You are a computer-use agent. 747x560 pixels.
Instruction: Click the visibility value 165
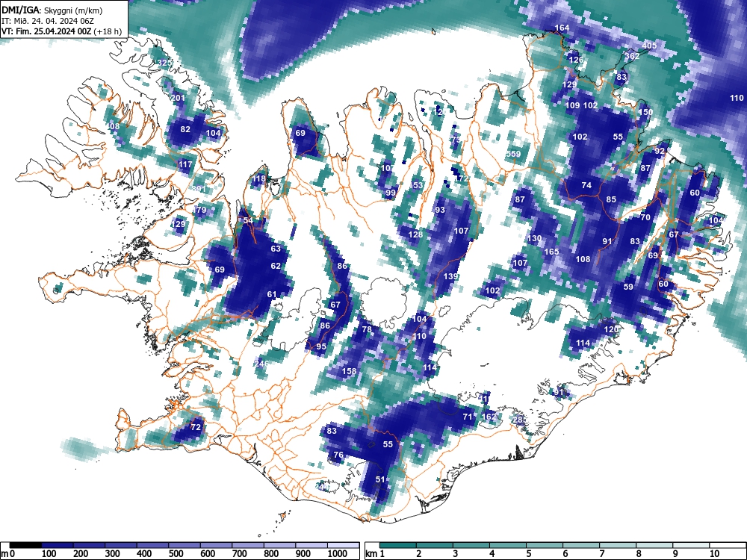[552, 252]
